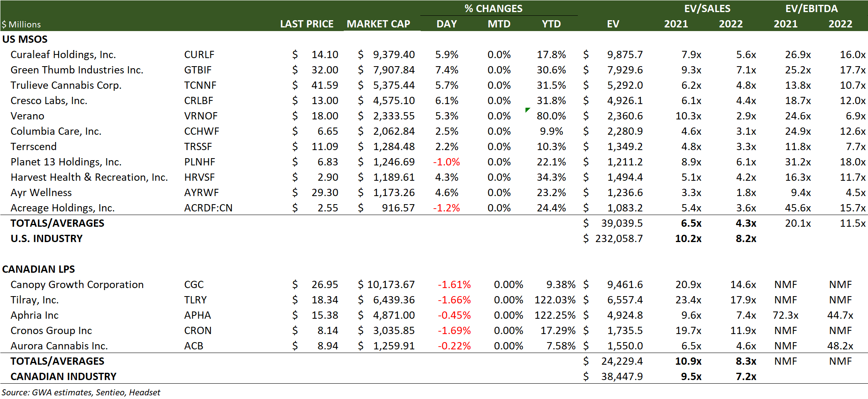868x399 pixels.
Task: Select the % CHANGES header label
Action: click(493, 8)
